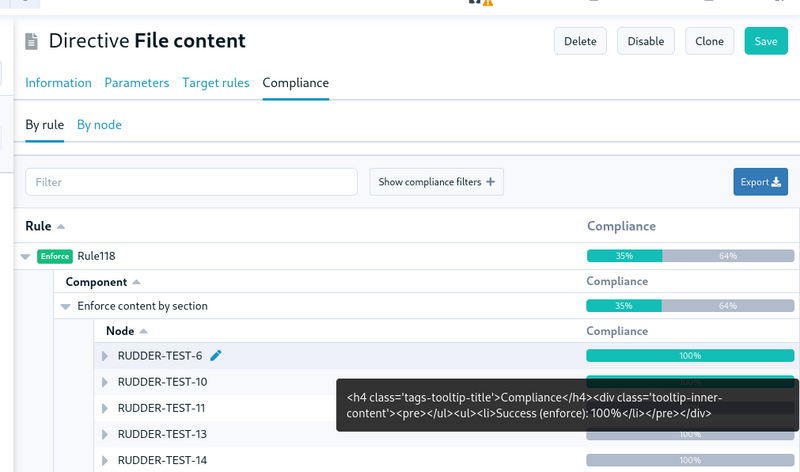
Task: Open the Information tab
Action: pos(58,83)
